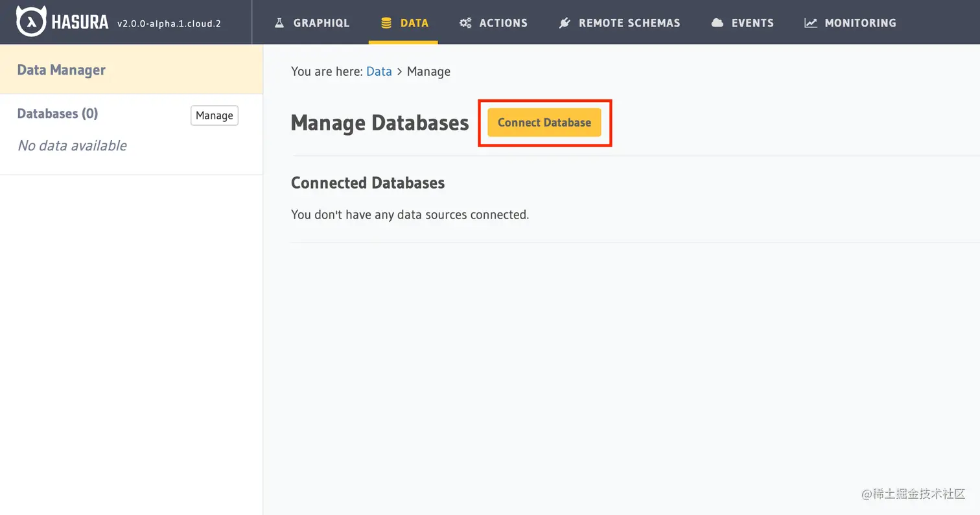Click the Databases (0) sidebar label
The height and width of the screenshot is (515, 980).
58,114
